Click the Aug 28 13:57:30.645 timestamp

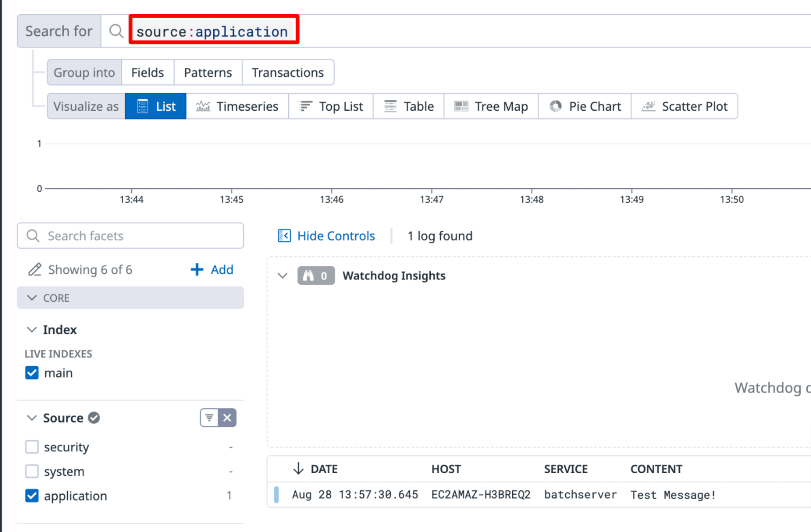click(355, 495)
